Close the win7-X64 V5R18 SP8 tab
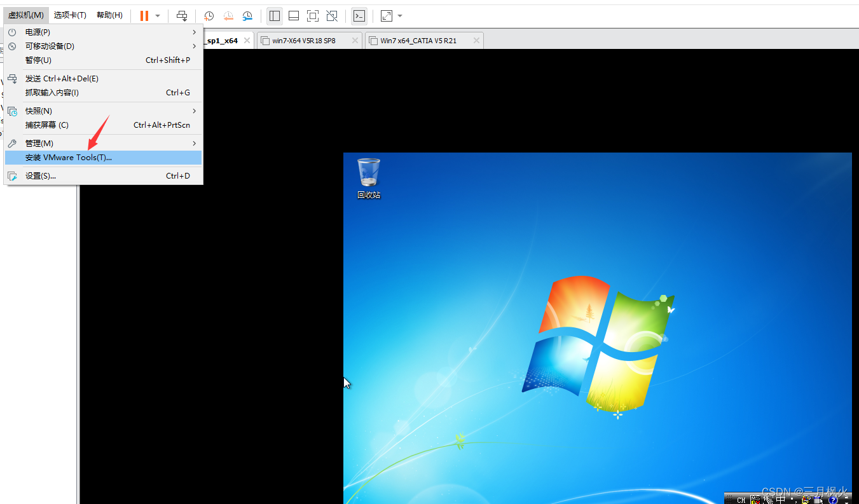Viewport: 859px width, 504px height. click(x=355, y=41)
